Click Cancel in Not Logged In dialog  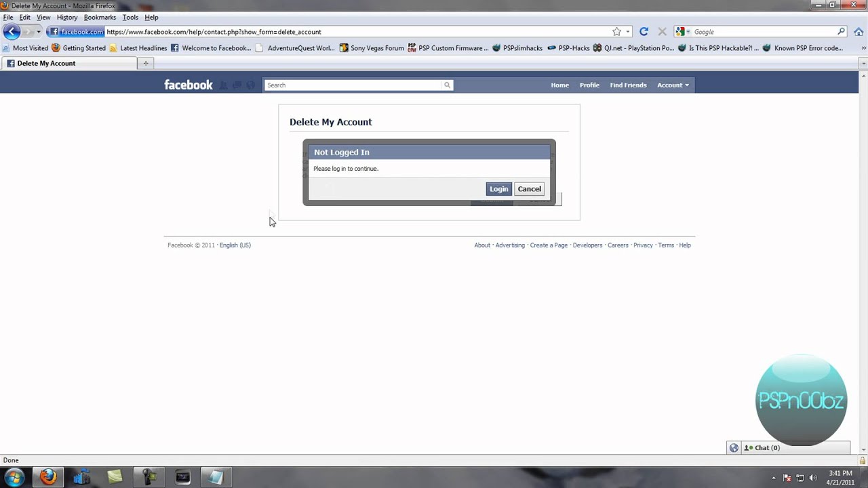tap(529, 189)
